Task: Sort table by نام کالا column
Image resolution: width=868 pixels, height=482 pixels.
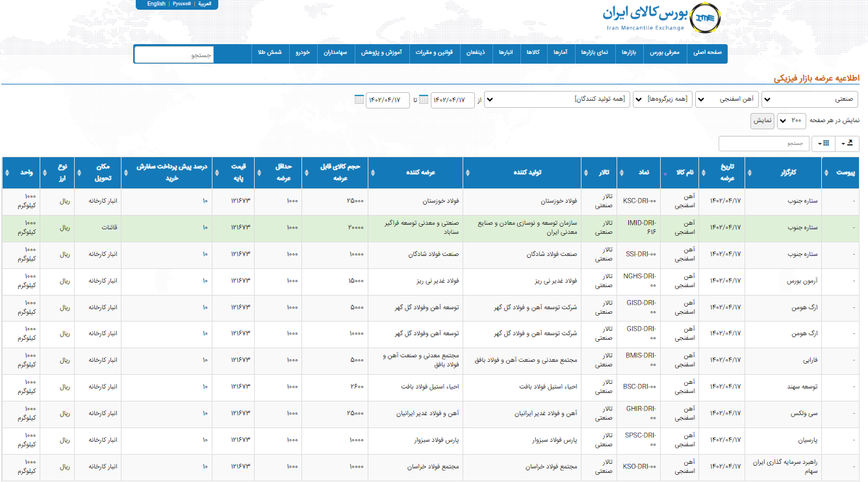Action: 680,173
